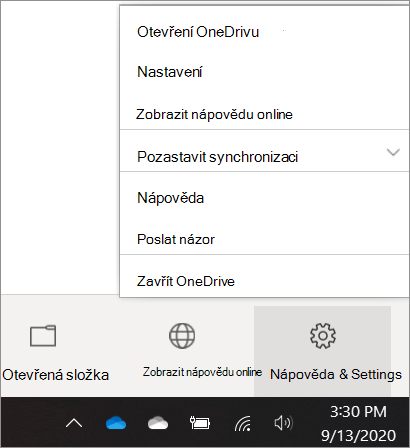Click the Nápověda & Settings label
410x448 pixels.
pyautogui.click(x=336, y=374)
